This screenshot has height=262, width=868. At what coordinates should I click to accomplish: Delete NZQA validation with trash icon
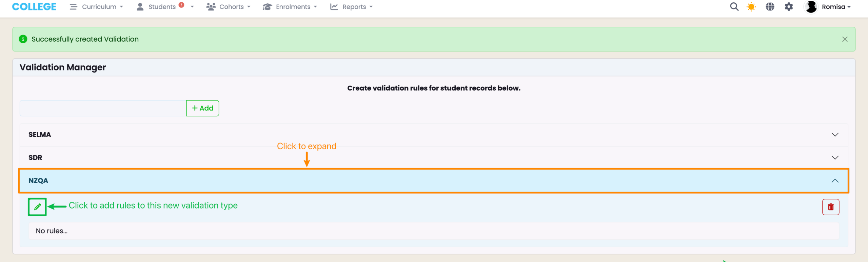pos(830,207)
